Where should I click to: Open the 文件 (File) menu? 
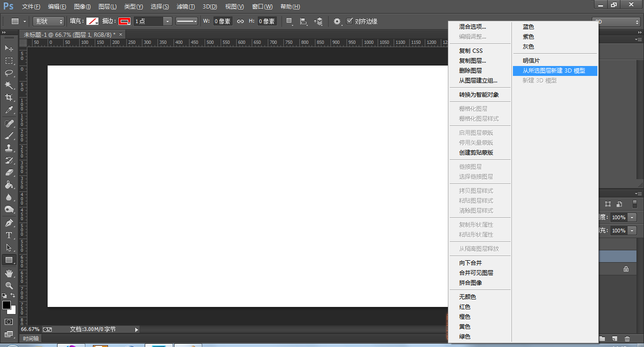31,7
